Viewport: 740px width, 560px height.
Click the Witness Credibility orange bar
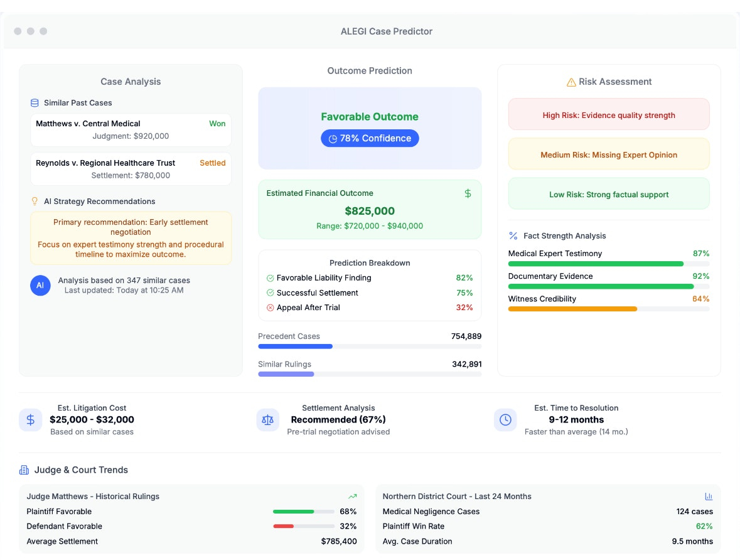[x=572, y=310]
